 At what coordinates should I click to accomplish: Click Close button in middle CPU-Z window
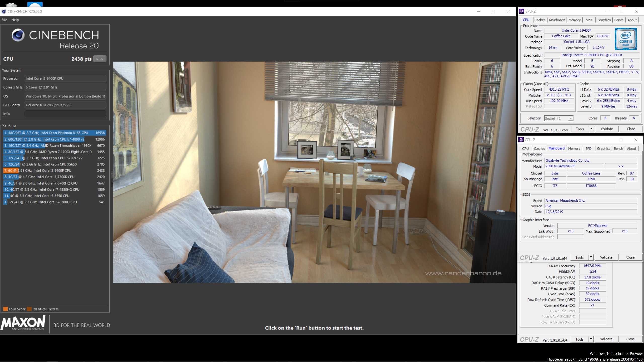click(630, 257)
